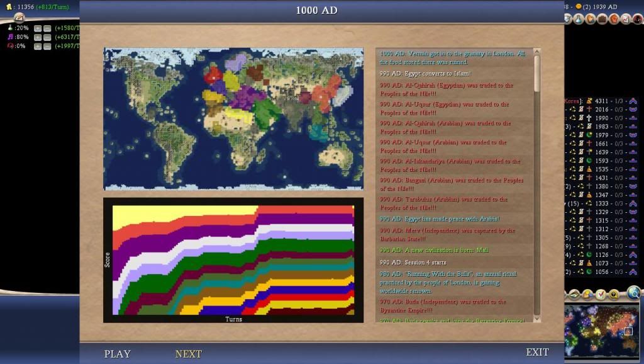Click the '1939 AD' date display
Image resolution: width=644 pixels, height=364 pixels.
pos(604,6)
